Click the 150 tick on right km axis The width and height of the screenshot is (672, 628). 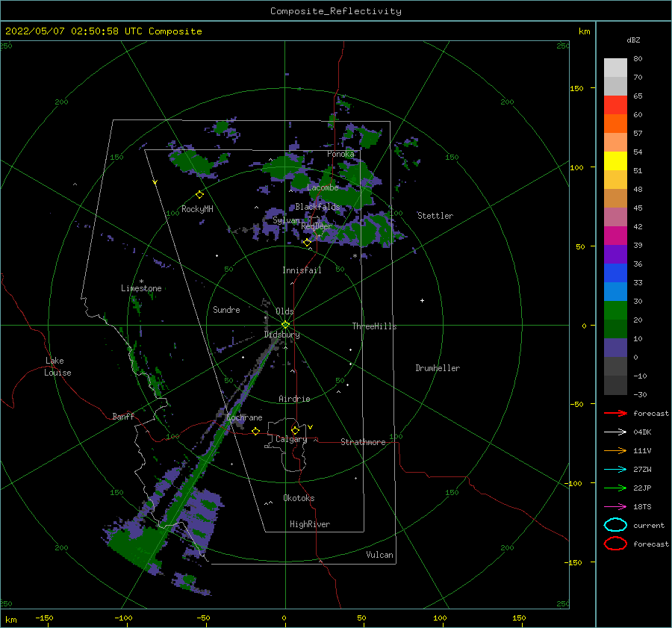point(577,88)
